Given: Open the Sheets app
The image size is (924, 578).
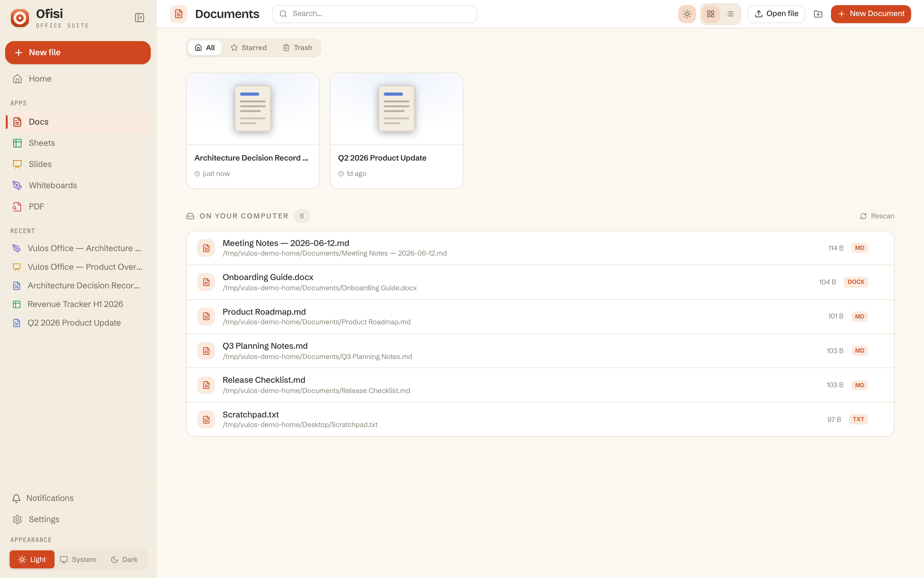Looking at the screenshot, I should (78, 143).
